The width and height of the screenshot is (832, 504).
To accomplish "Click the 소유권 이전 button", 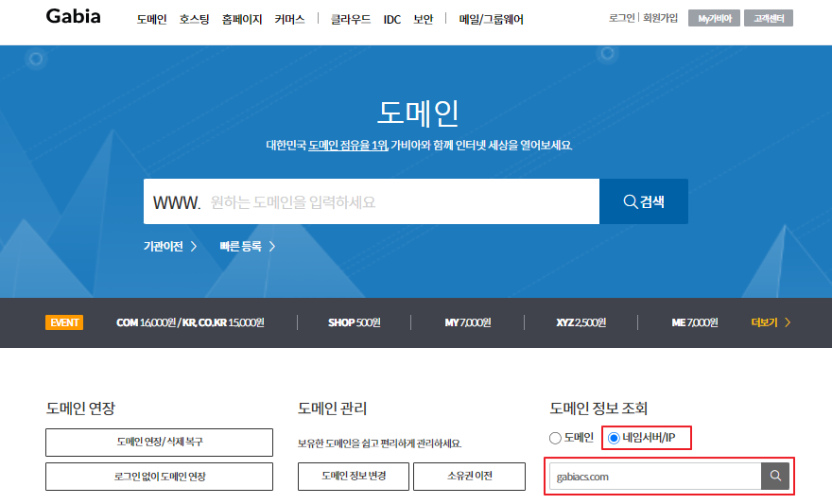I will tap(469, 477).
